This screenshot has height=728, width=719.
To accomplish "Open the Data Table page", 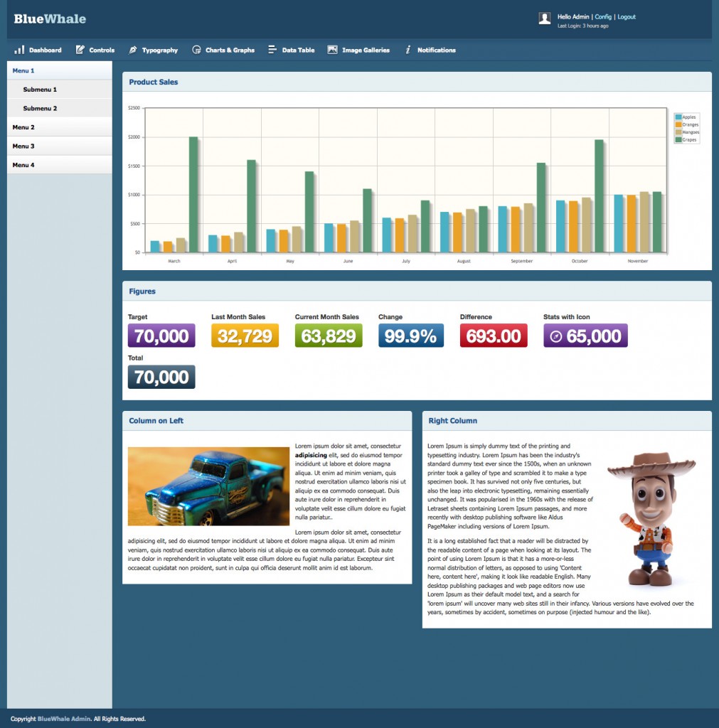I will coord(291,50).
